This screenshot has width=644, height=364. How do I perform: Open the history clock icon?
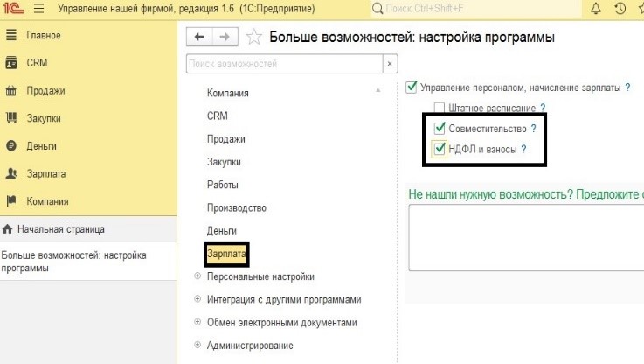620,9
